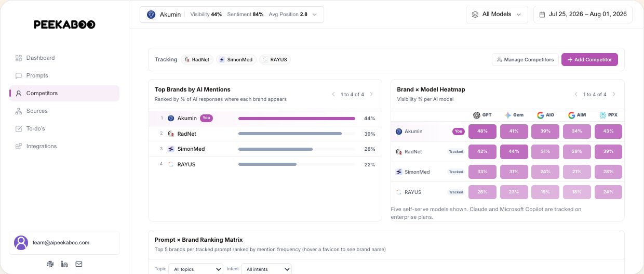Go to previous page of Top Brands
The image size is (644, 274).
[x=333, y=94]
